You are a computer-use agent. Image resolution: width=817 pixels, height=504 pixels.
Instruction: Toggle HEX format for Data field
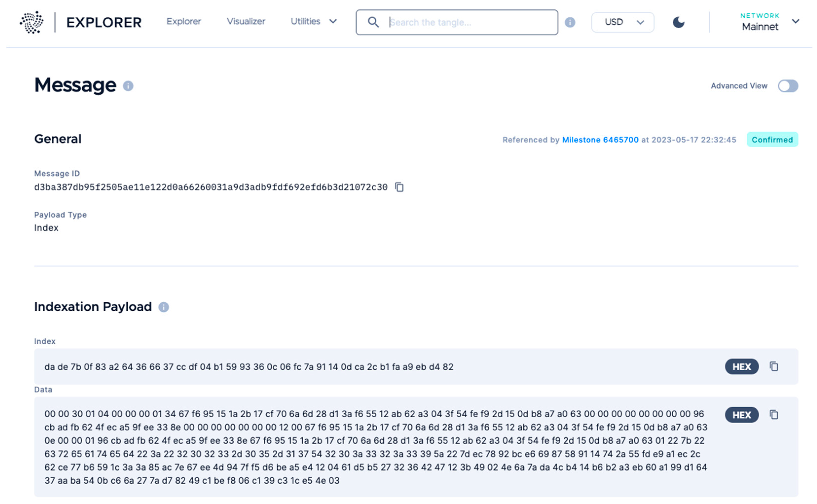[x=741, y=415]
